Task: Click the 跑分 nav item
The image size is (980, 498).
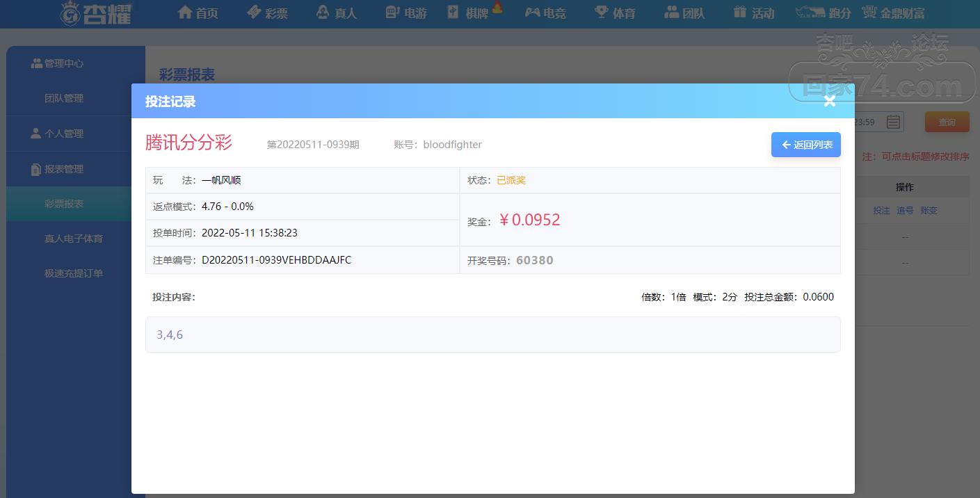Action: pos(824,13)
